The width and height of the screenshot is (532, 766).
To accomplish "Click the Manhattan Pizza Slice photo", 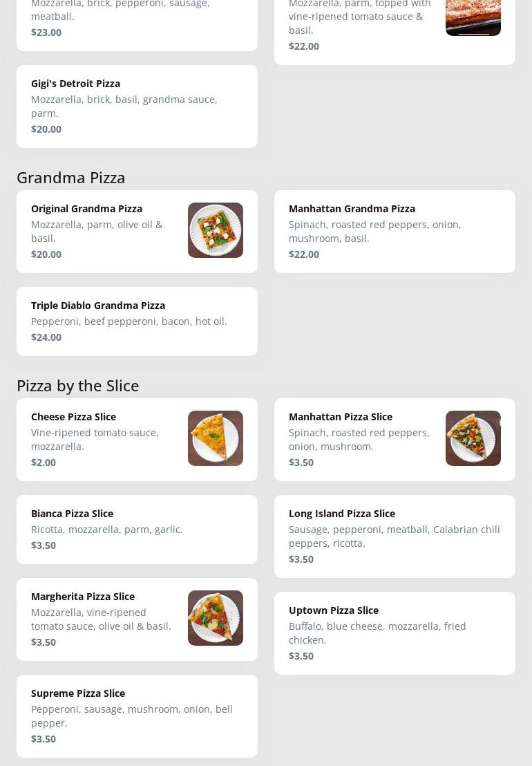I will coord(473,438).
